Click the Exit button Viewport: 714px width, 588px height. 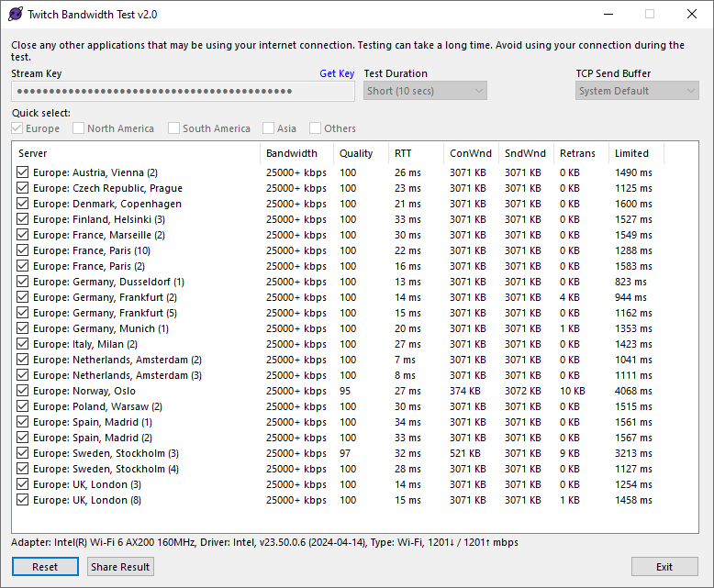[x=664, y=567]
